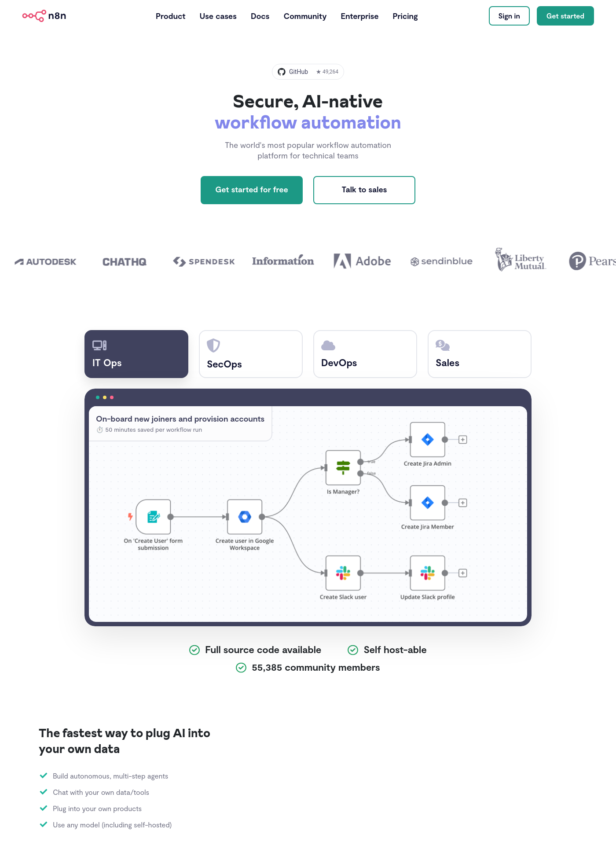Click 'On-board new joiners and provision accounts' title
Image resolution: width=616 pixels, height=845 pixels.
[180, 419]
